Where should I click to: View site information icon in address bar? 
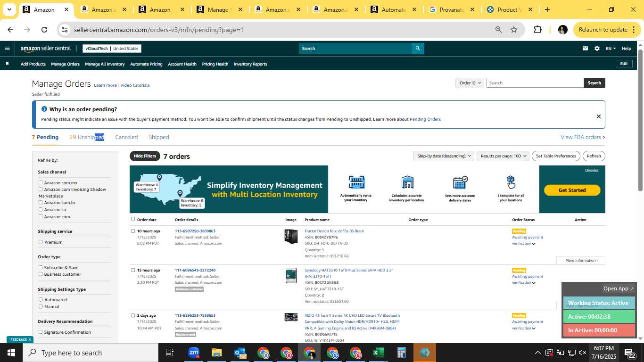(65, 30)
